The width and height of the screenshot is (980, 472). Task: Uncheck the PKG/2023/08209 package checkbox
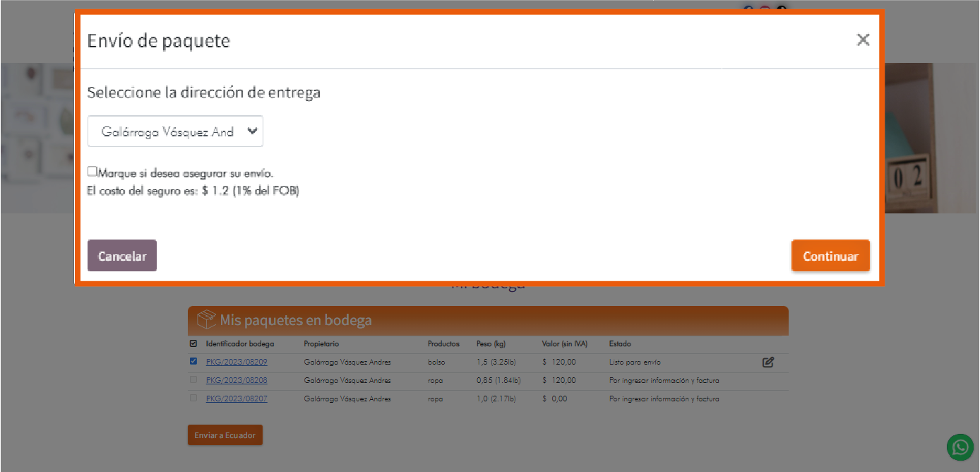pos(193,361)
